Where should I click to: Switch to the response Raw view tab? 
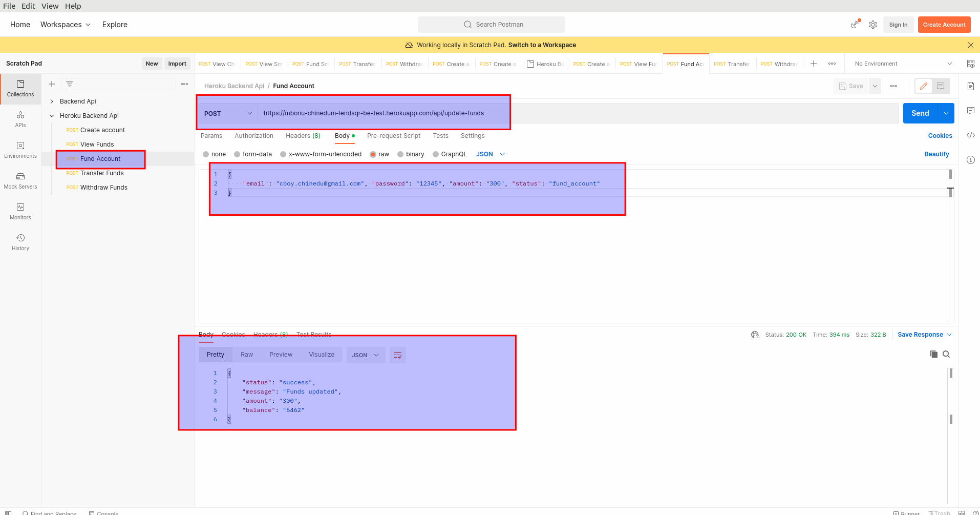(247, 355)
